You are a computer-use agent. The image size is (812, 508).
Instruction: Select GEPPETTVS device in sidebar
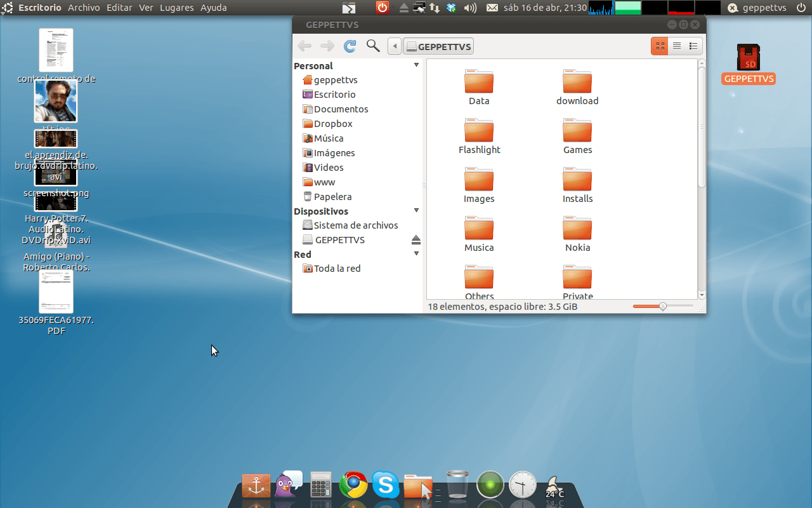[334, 240]
